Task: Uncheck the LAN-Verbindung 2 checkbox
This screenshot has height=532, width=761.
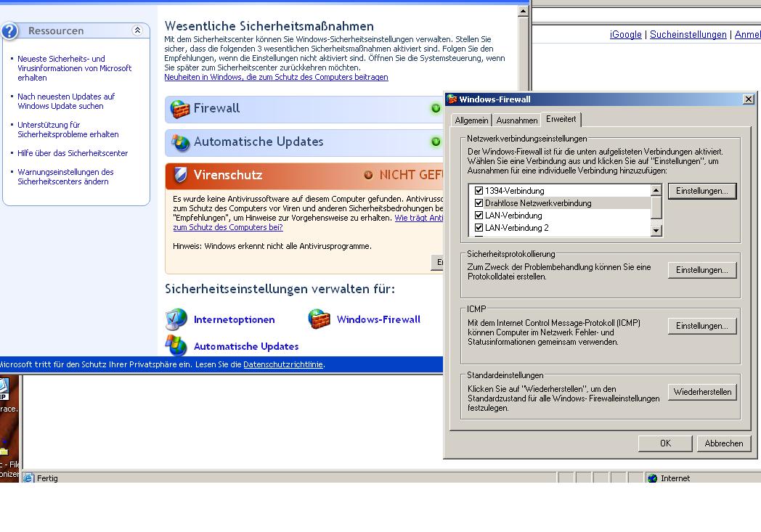Action: pyautogui.click(x=479, y=227)
